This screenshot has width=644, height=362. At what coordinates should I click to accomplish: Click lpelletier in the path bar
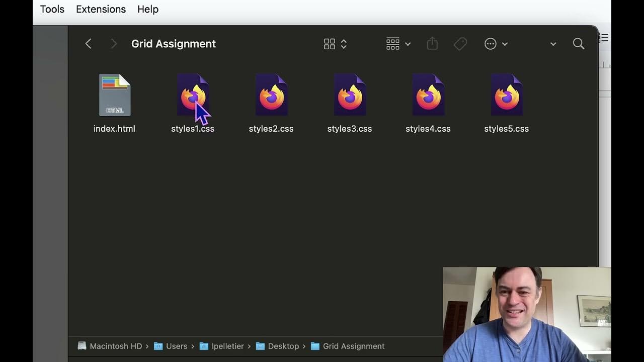click(221, 346)
